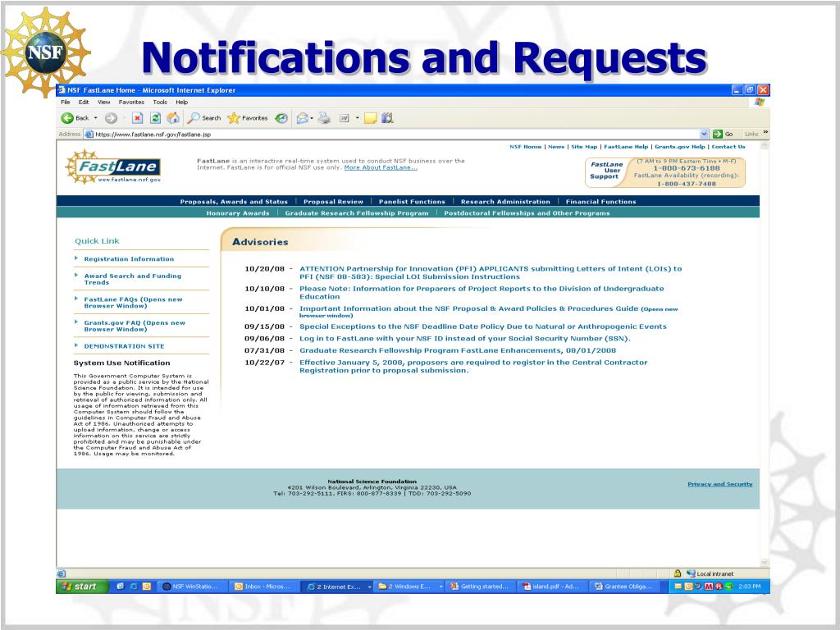The width and height of the screenshot is (840, 630).
Task: Open the Mail envelope toolbar icon
Action: (303, 118)
